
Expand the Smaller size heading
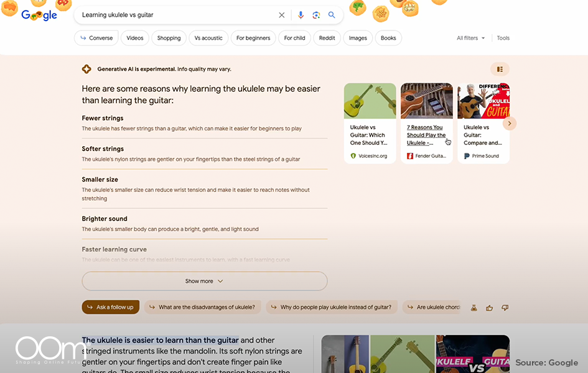pos(100,180)
